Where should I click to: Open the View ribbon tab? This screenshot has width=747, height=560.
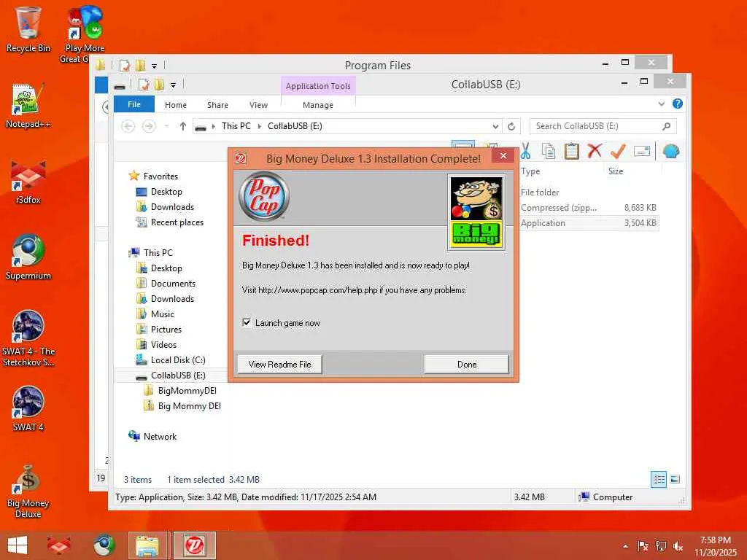click(258, 105)
